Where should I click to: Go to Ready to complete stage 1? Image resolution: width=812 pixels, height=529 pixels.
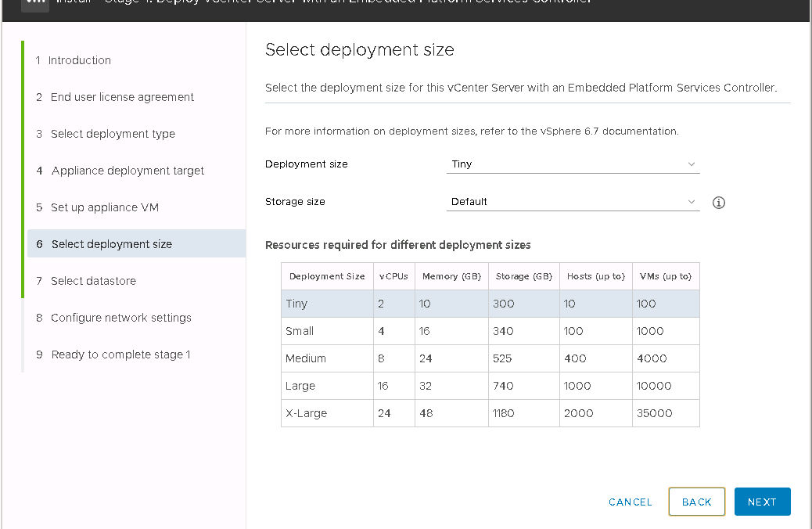coord(120,354)
